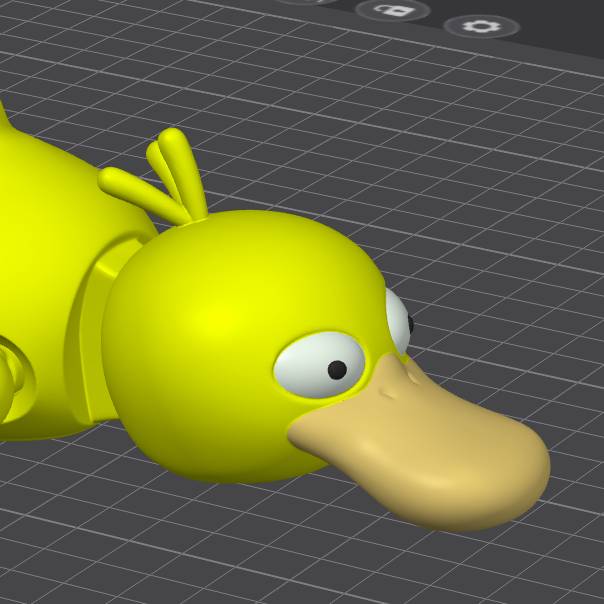Click the body tip in the upper-left corner
The image size is (604, 604).
tap(3, 118)
